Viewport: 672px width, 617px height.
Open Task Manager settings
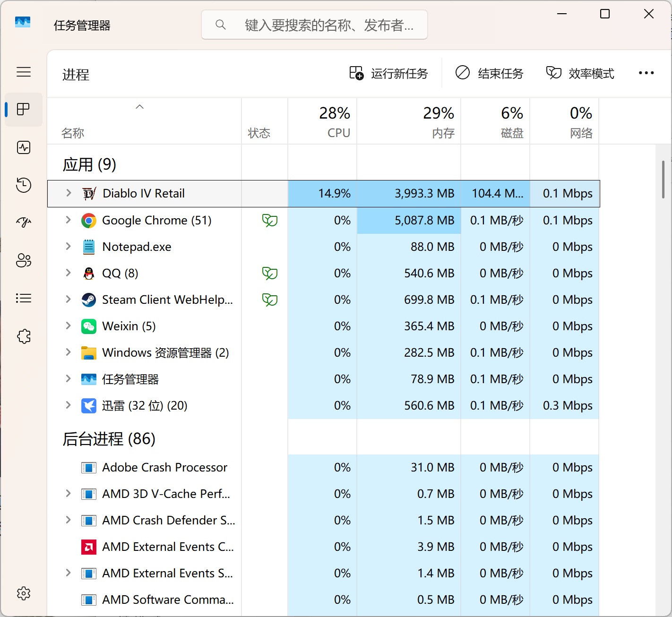(24, 594)
